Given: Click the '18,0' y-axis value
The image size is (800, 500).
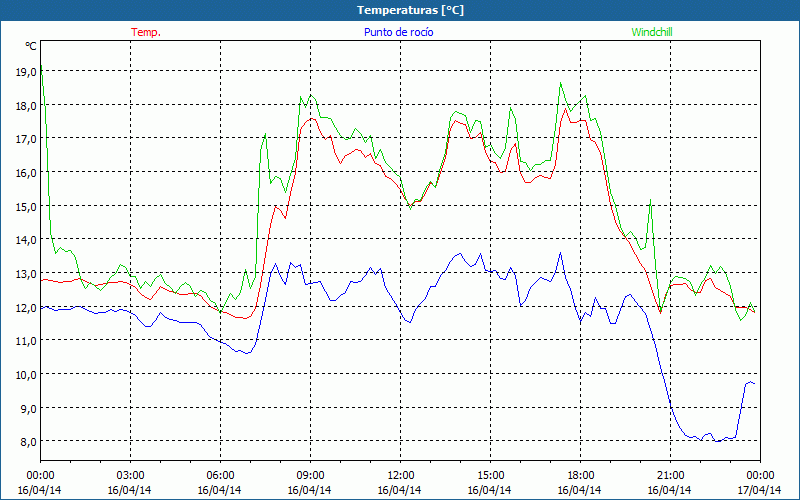Looking at the screenshot, I should [x=26, y=106].
